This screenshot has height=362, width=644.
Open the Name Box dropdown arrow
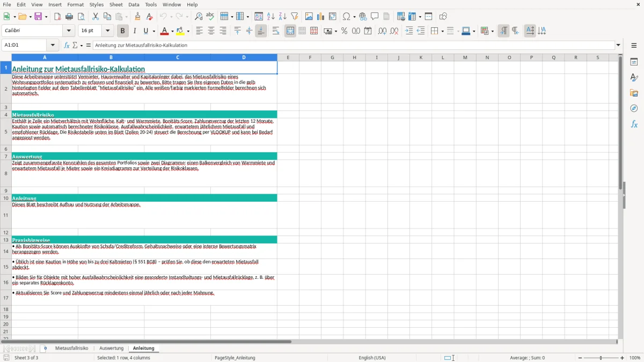[53, 46]
